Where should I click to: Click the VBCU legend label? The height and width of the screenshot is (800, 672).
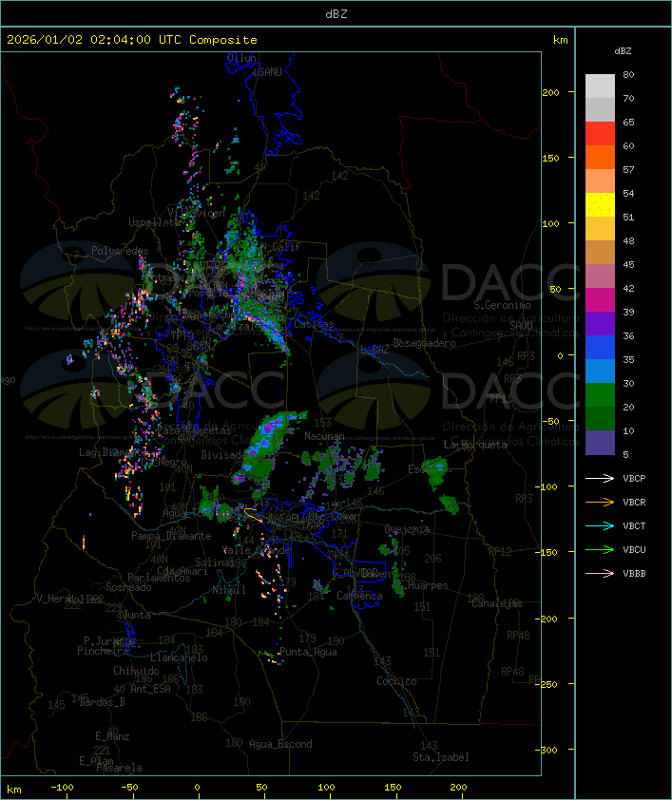click(634, 549)
